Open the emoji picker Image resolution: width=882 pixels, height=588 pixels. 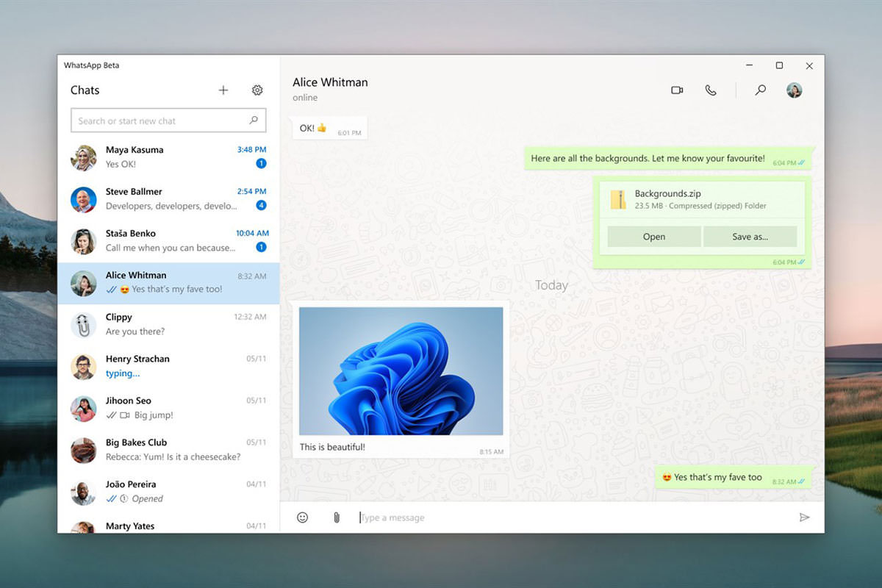point(302,517)
